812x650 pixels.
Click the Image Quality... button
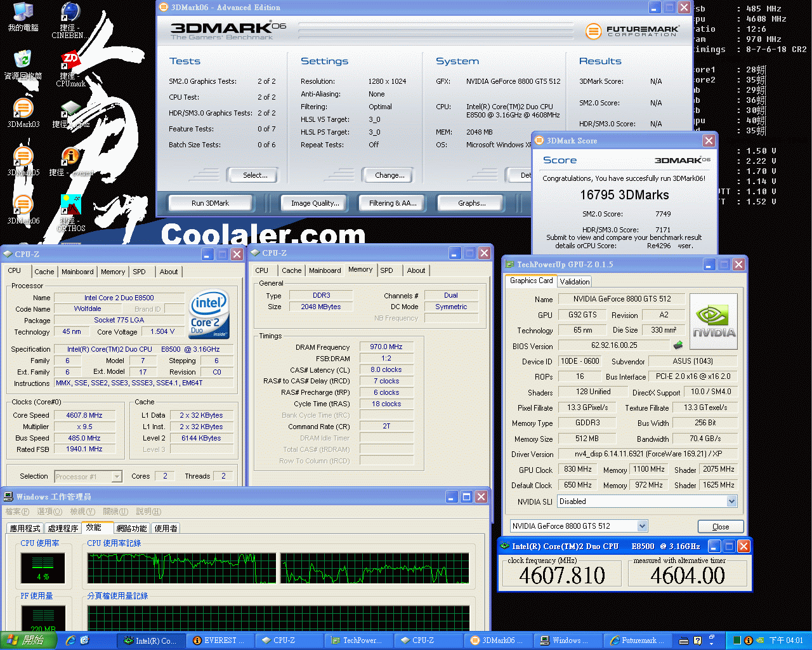[x=315, y=203]
